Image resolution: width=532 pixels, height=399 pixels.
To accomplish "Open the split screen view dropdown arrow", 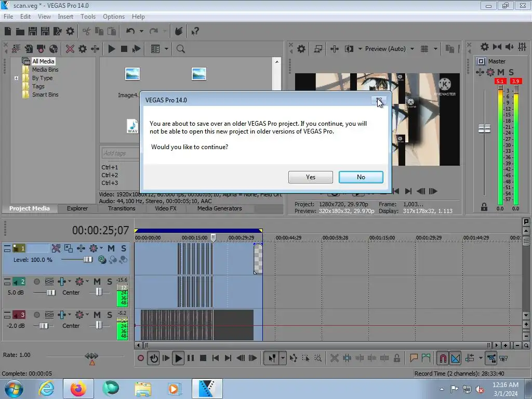I will [360, 49].
